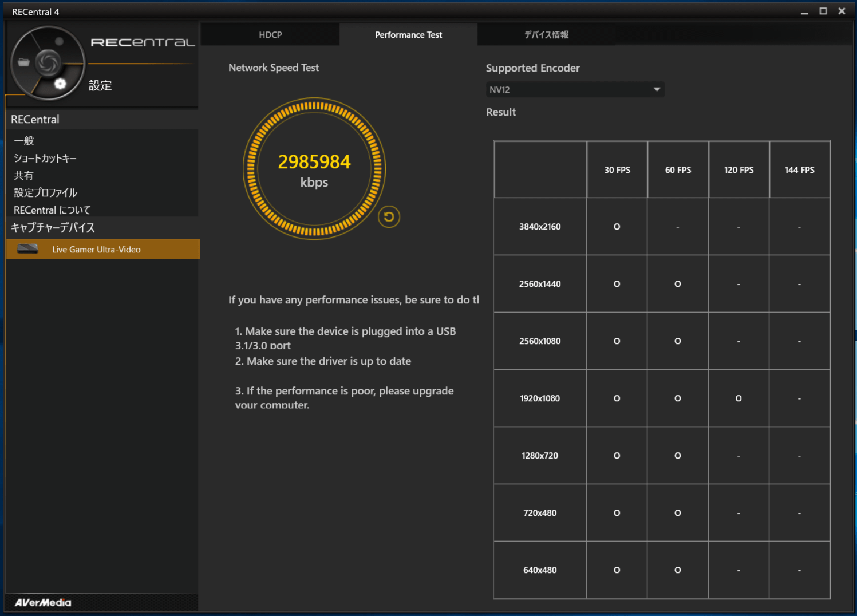This screenshot has height=616, width=857.
Task: Select the 1280x720 resolution row label
Action: 540,456
